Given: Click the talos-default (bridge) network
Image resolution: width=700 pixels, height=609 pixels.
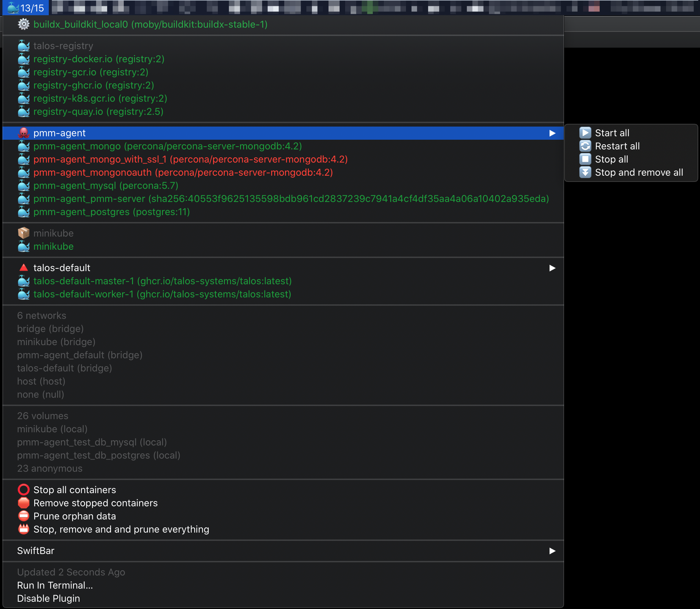Looking at the screenshot, I should [283, 368].
